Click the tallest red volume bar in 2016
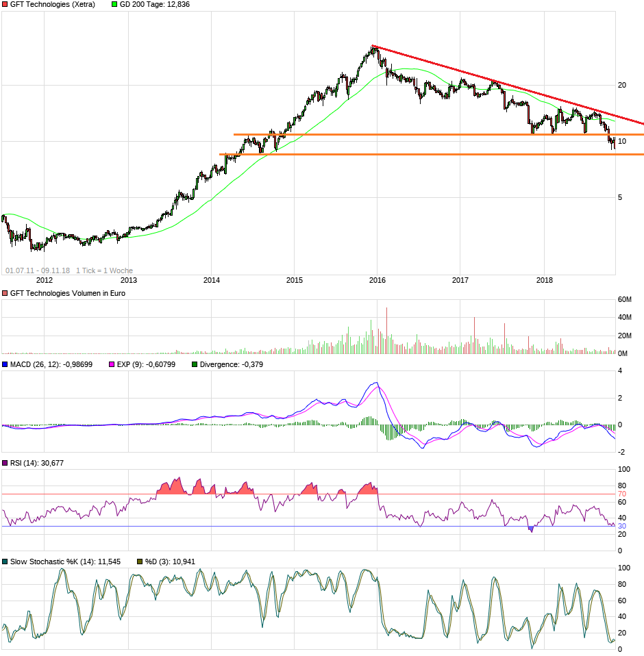 386,331
